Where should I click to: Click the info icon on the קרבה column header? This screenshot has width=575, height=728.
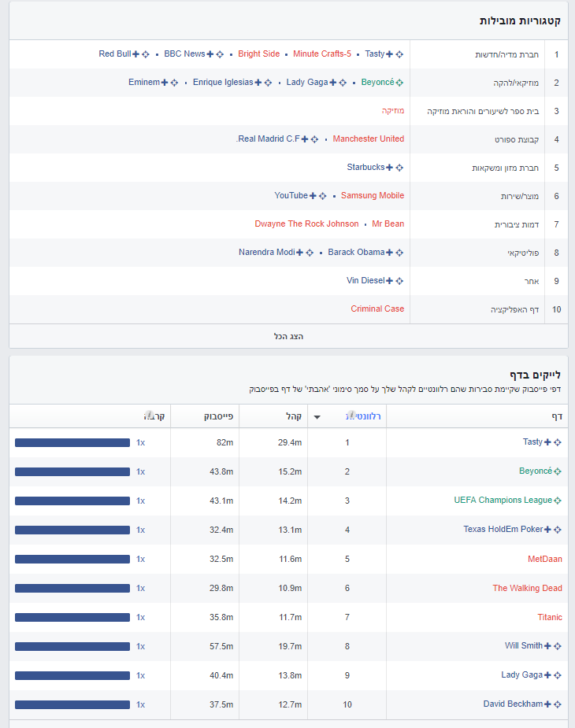pyautogui.click(x=149, y=415)
